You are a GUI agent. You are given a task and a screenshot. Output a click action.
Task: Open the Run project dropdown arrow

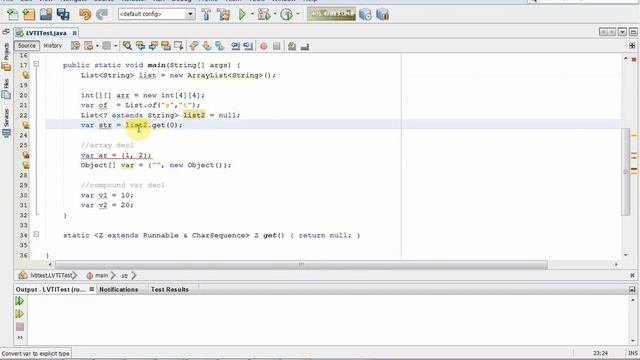(x=252, y=14)
